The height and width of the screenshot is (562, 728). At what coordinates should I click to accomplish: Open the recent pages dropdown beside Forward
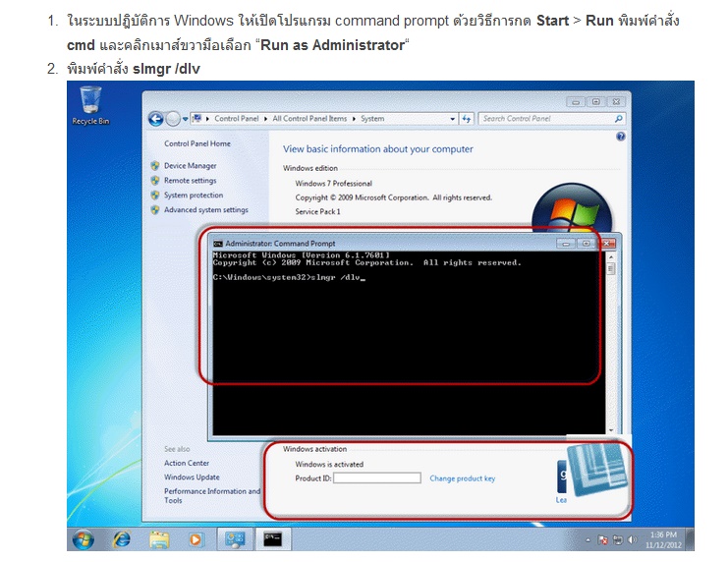[x=186, y=119]
